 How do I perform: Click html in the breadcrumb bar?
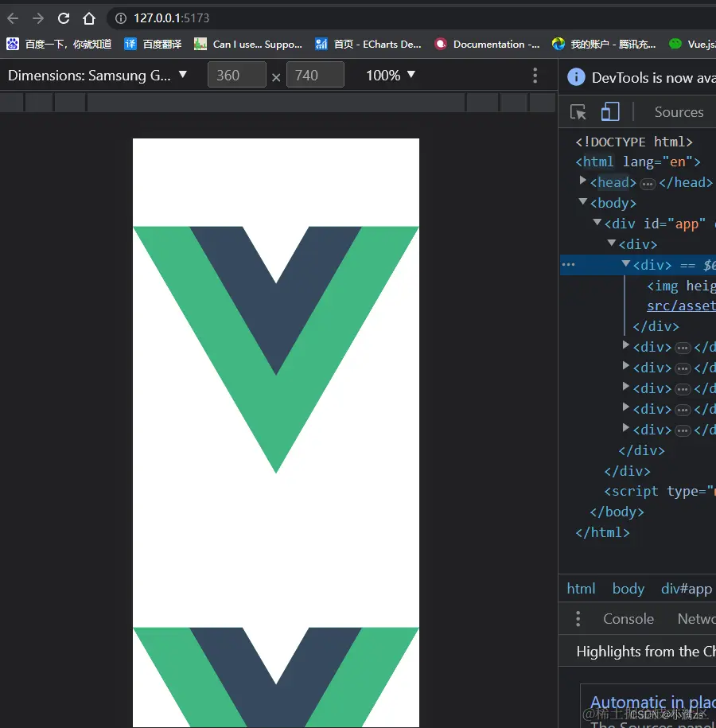click(x=581, y=589)
